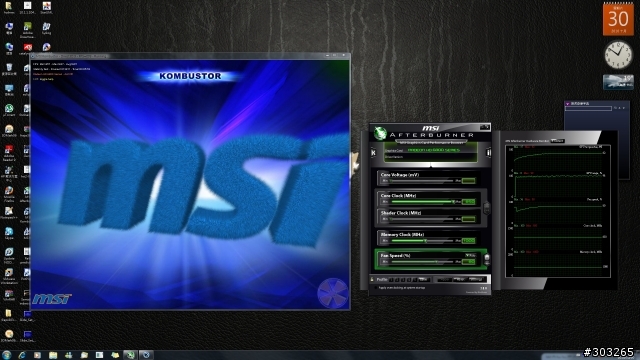The height and width of the screenshot is (360, 640).
Task: Click the MSI Afterburner dragon logo icon
Action: (x=380, y=133)
